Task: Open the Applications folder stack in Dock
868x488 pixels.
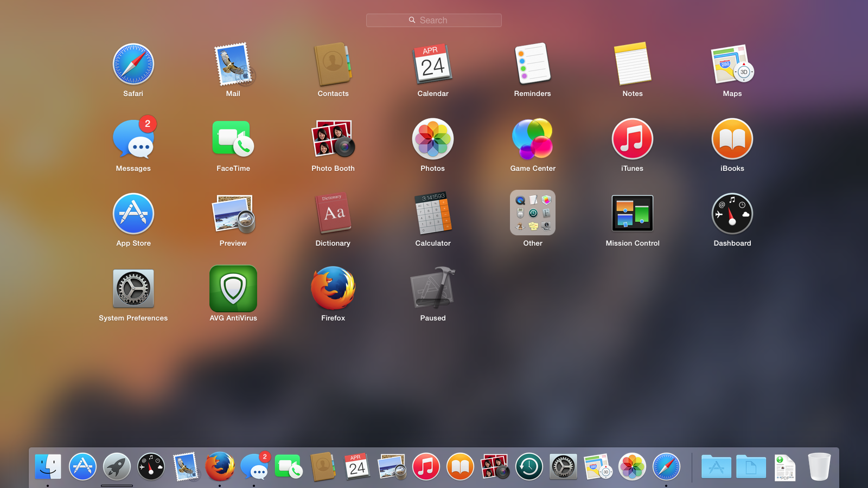Action: [x=716, y=467]
